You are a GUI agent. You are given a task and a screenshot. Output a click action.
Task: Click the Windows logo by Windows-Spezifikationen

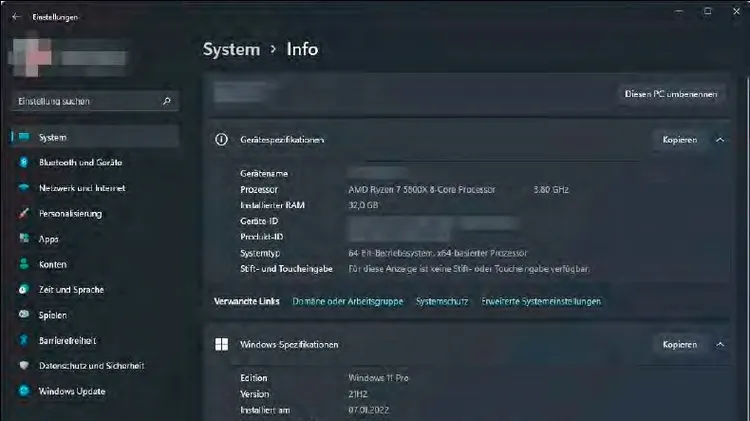pos(221,344)
